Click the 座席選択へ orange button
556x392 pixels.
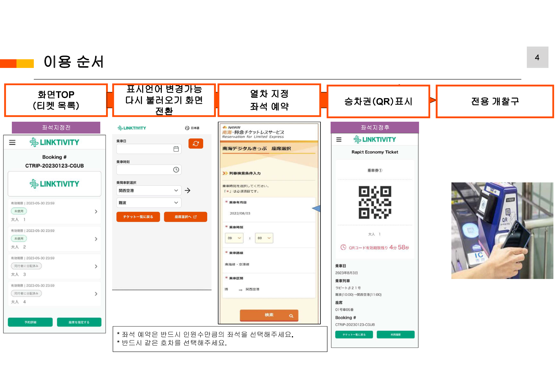(x=186, y=217)
